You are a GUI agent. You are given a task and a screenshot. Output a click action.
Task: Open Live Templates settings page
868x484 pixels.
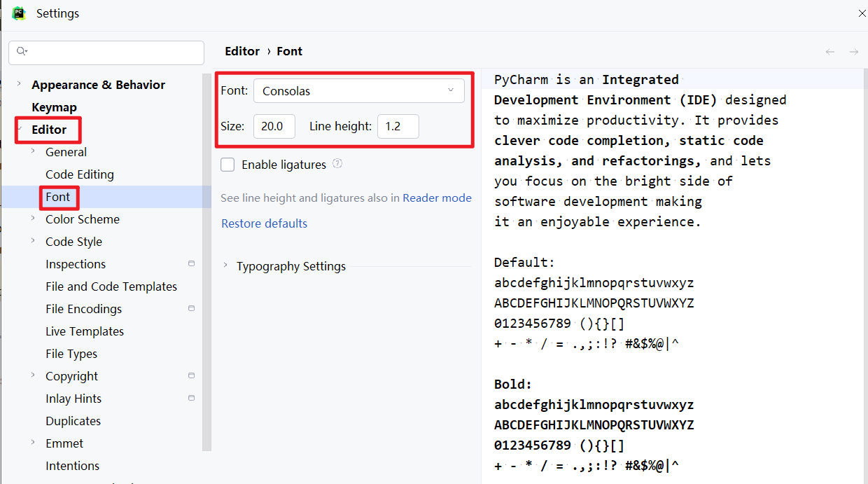(x=85, y=331)
